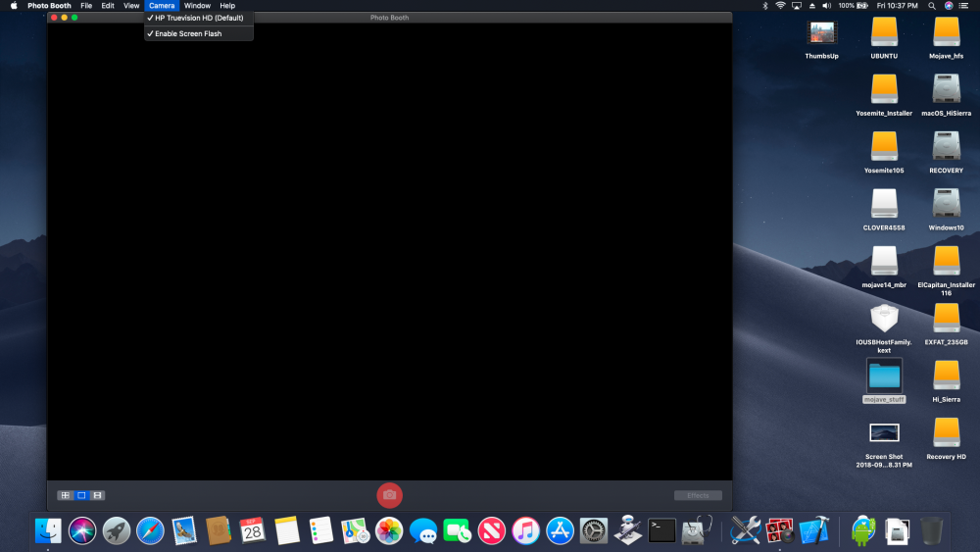Open Photos pinwheel icon in Dock

pyautogui.click(x=389, y=530)
